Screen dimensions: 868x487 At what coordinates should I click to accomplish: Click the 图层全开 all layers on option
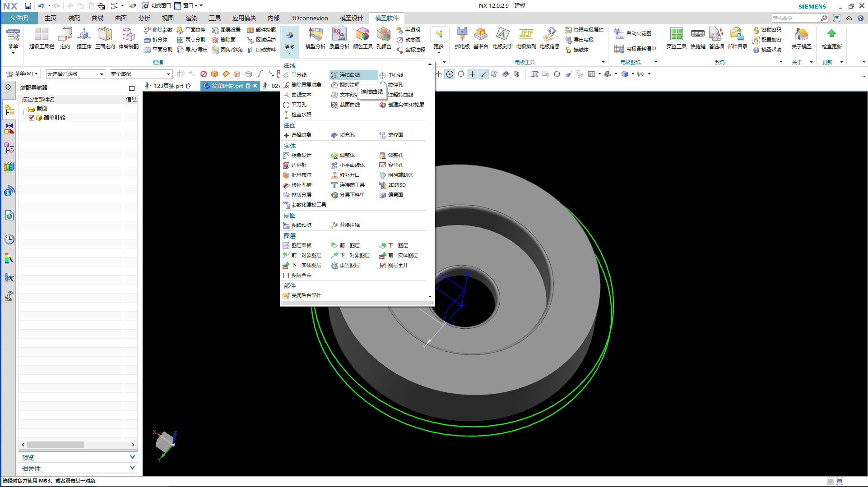coord(394,265)
